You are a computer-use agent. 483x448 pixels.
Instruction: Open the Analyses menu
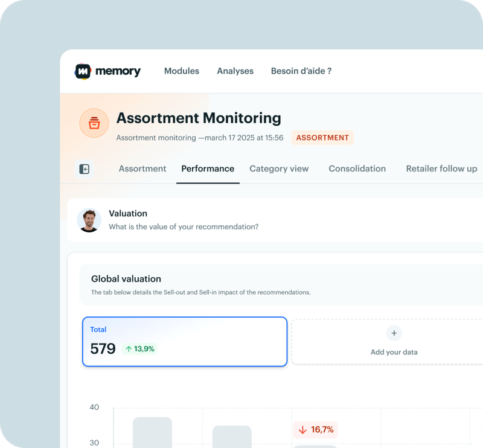click(235, 71)
